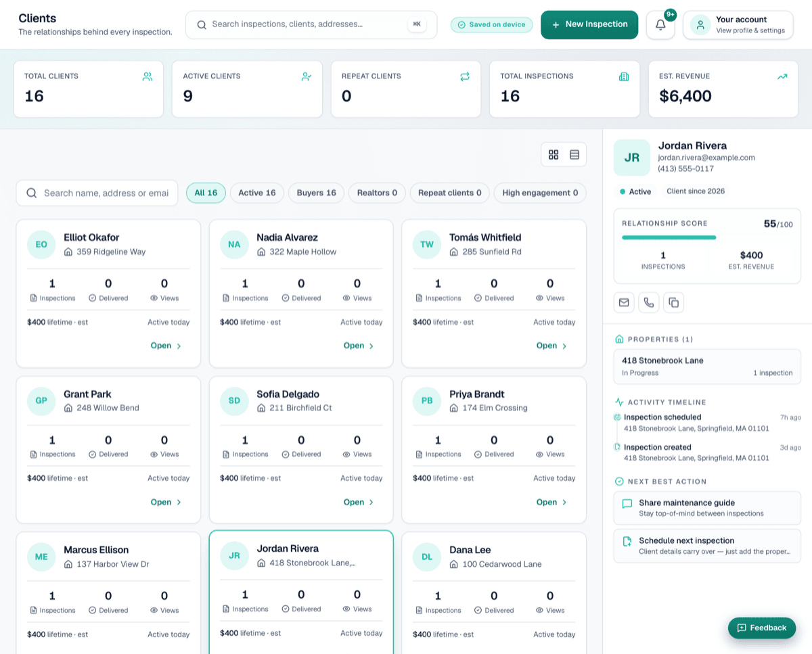Open Feedback button
The height and width of the screenshot is (654, 812).
[x=762, y=628]
